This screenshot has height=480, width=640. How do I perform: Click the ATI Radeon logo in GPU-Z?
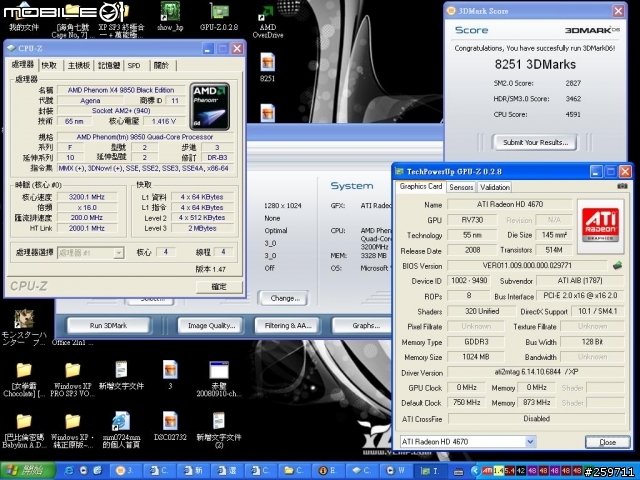click(x=600, y=226)
